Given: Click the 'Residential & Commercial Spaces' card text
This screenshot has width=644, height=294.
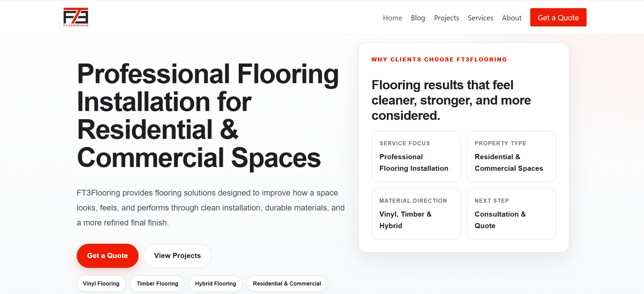Looking at the screenshot, I should (x=509, y=163).
